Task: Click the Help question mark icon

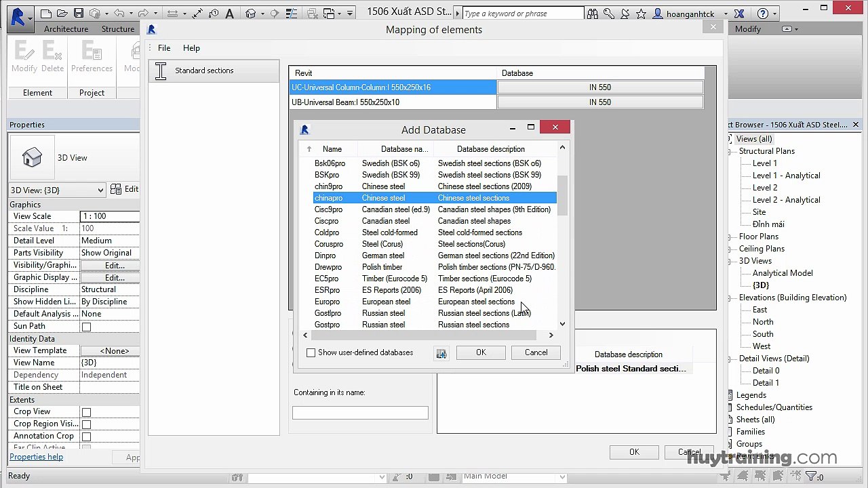Action: click(762, 14)
